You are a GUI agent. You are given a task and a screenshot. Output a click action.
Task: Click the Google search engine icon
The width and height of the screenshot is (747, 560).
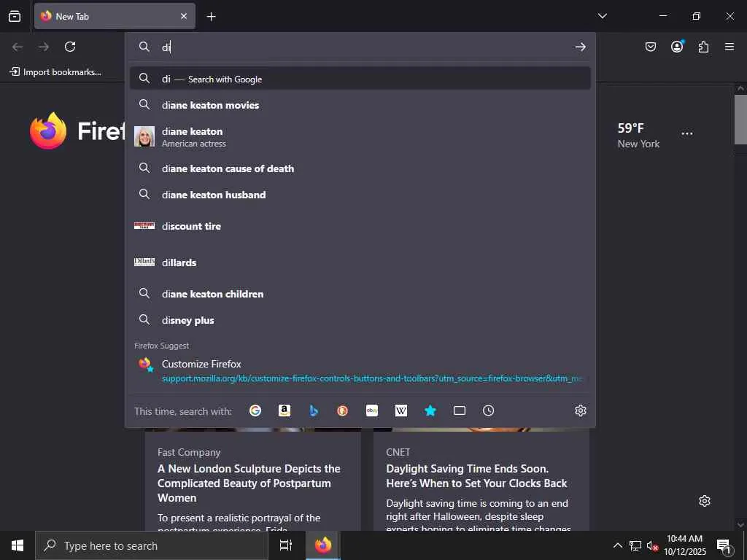click(x=255, y=411)
